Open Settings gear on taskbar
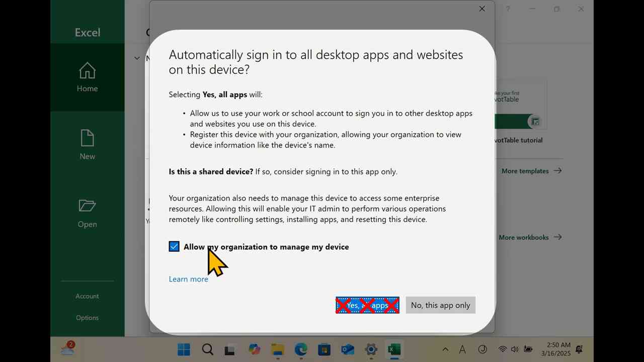The height and width of the screenshot is (362, 644). click(371, 349)
